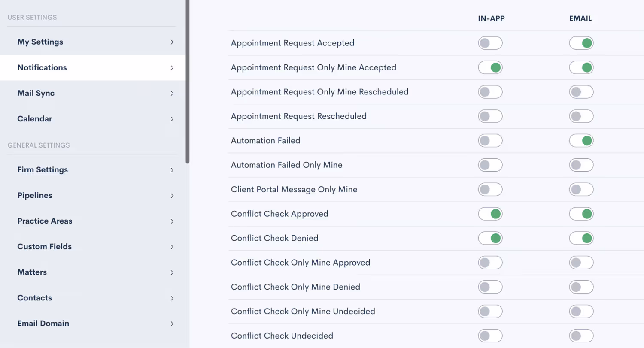Select the Notifications menu item
This screenshot has height=348, width=644.
click(x=93, y=67)
